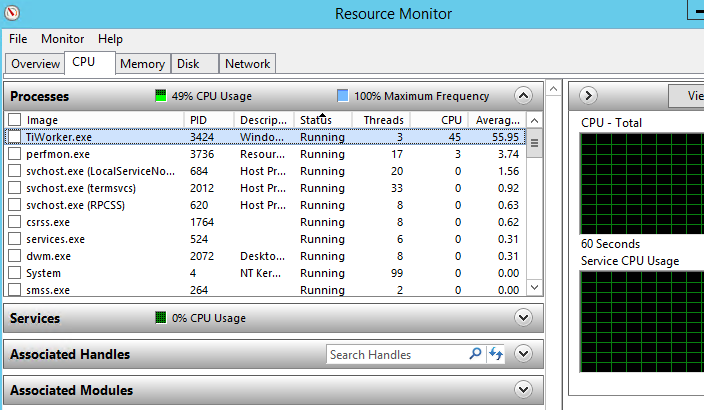Open the Monitor menu

click(x=62, y=39)
